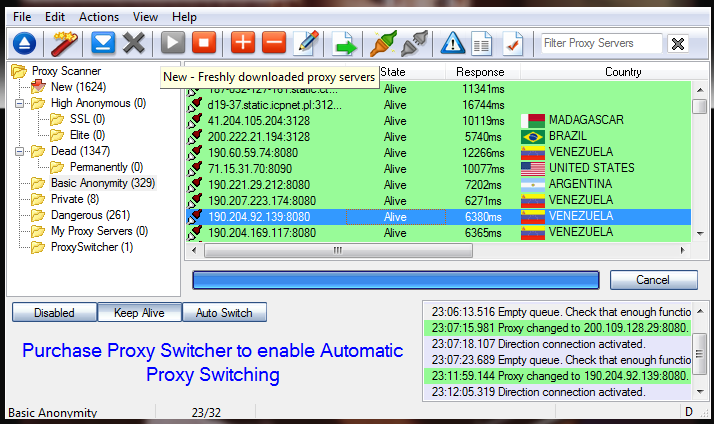
Task: Select the Dead (1347) folder
Action: (81, 151)
